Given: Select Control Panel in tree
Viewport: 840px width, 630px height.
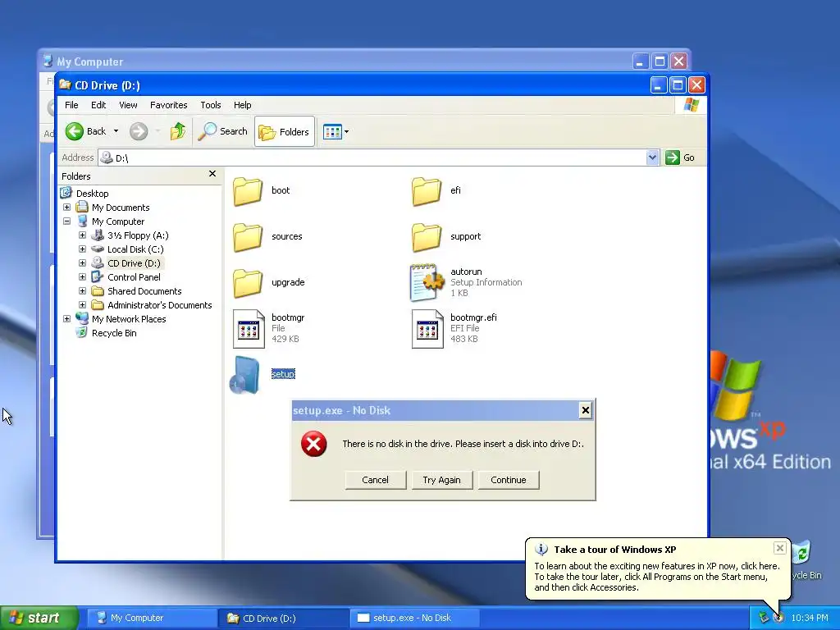Looking at the screenshot, I should [x=134, y=277].
